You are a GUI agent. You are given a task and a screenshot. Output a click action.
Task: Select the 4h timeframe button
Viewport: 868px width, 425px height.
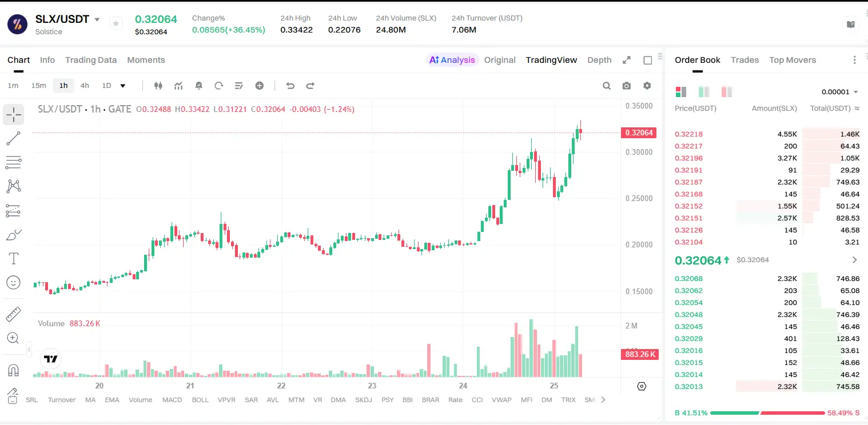point(85,86)
